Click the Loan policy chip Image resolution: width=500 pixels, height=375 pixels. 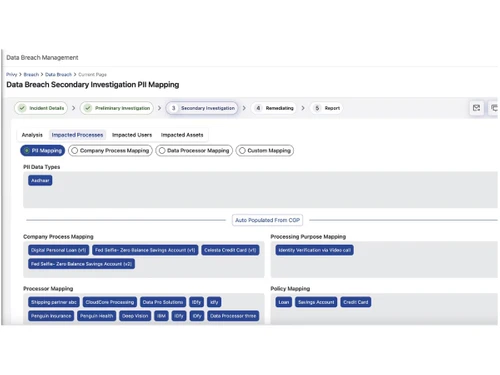284,302
